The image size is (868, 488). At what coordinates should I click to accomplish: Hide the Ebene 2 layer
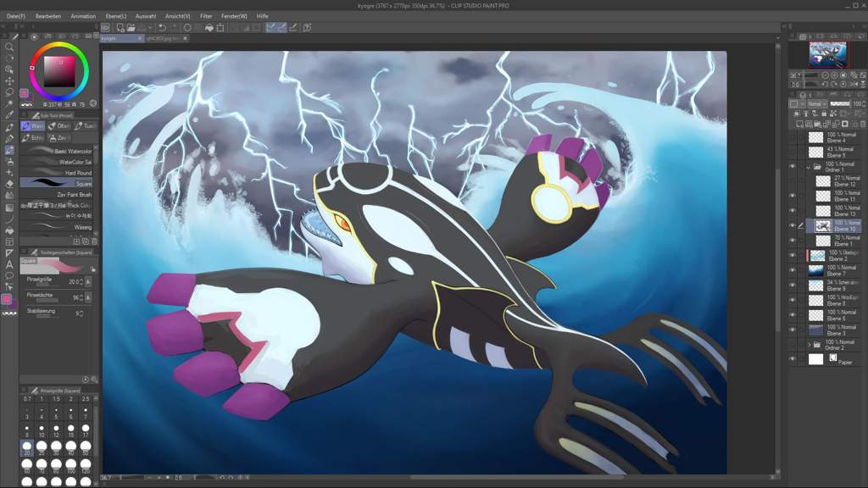[793, 255]
